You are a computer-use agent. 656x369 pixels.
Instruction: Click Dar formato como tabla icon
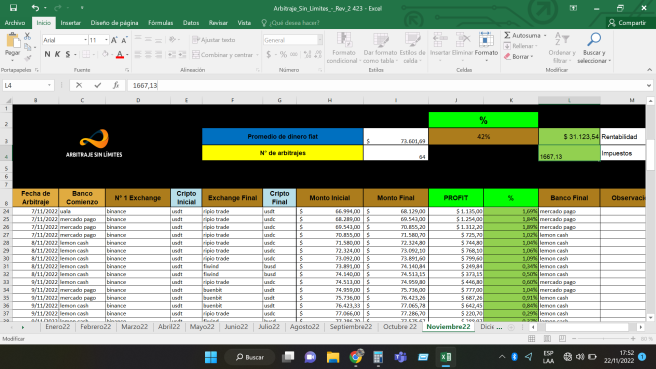pos(380,41)
